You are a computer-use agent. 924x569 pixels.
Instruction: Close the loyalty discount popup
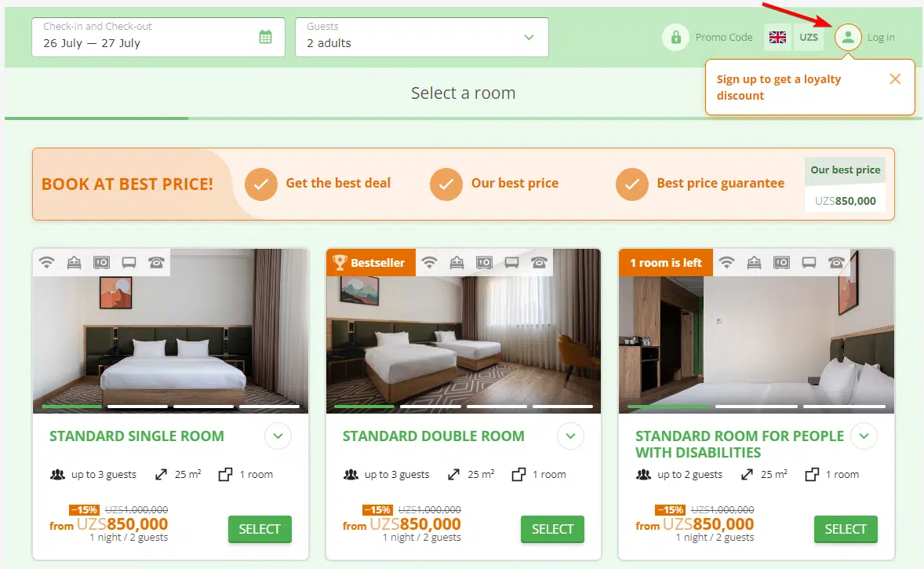895,78
